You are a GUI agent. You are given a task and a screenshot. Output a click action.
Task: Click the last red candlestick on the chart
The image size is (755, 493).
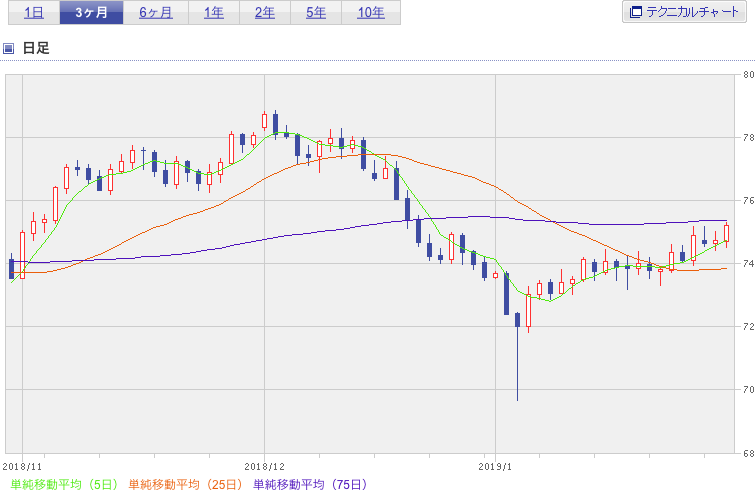pos(727,234)
